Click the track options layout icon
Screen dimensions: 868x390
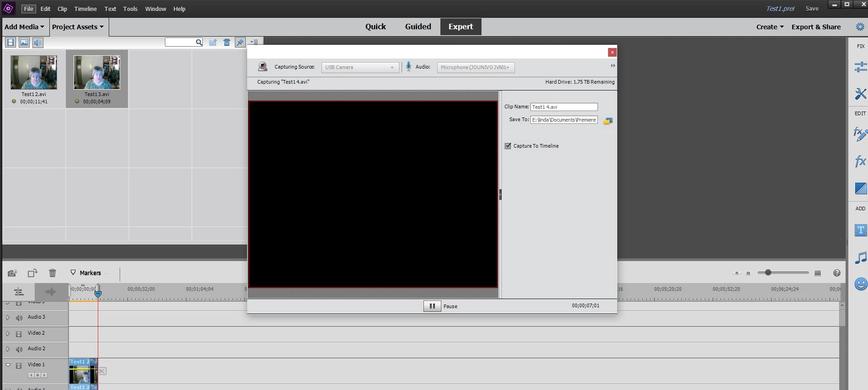(19, 292)
